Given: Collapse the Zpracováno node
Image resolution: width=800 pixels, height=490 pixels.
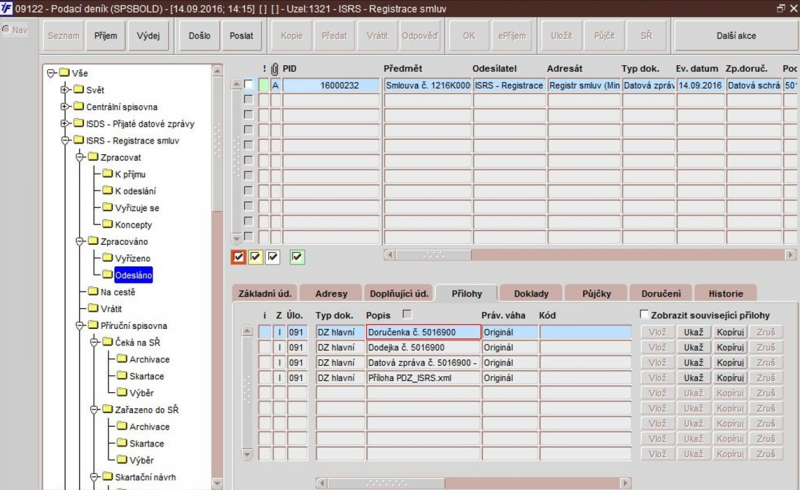Looking at the screenshot, I should pyautogui.click(x=80, y=241).
